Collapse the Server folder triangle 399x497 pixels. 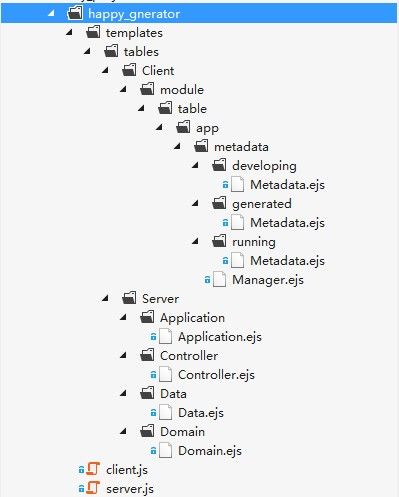point(105,298)
